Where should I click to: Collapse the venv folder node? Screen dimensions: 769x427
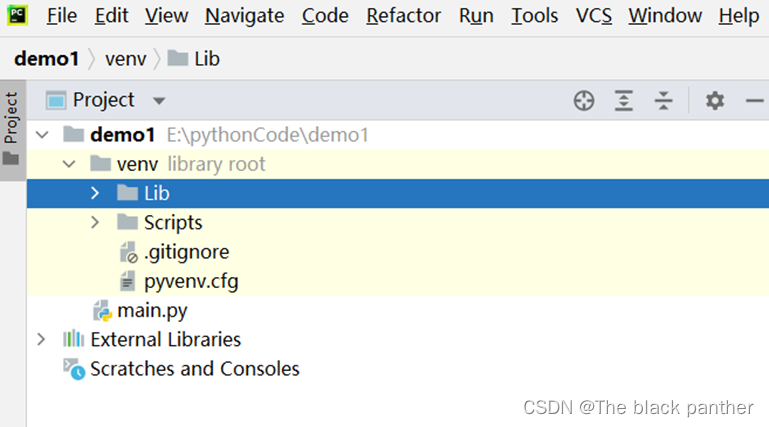[x=68, y=164]
